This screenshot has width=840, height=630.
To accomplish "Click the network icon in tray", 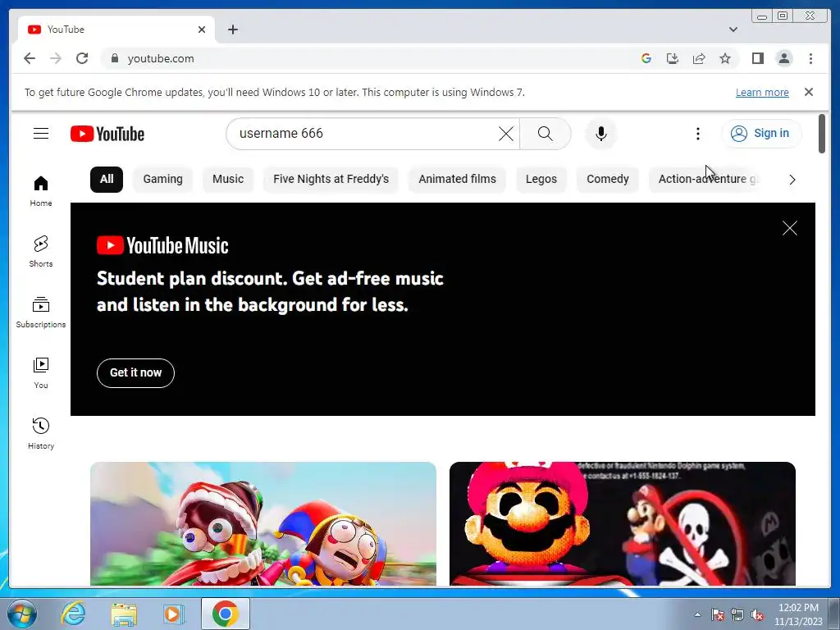I will [737, 615].
